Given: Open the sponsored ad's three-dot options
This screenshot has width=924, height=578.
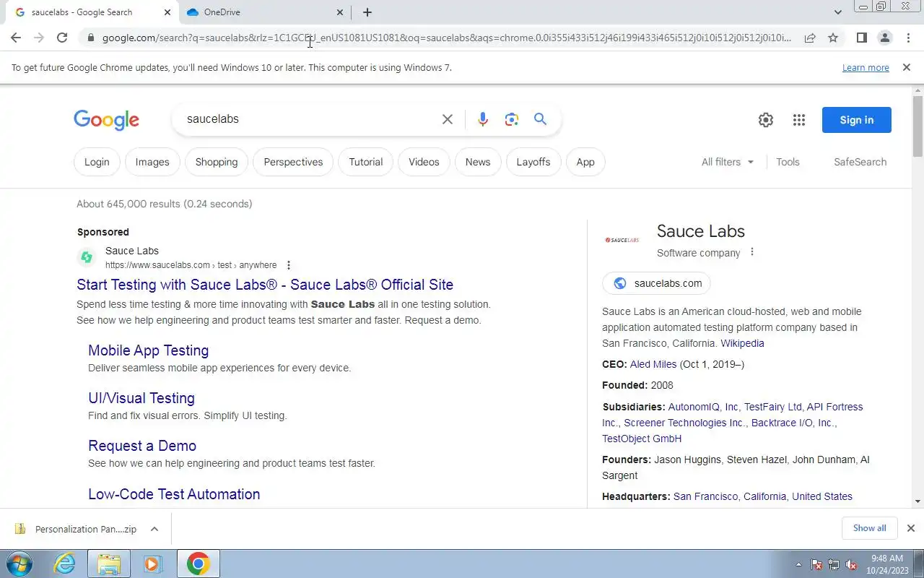Looking at the screenshot, I should click(x=289, y=265).
